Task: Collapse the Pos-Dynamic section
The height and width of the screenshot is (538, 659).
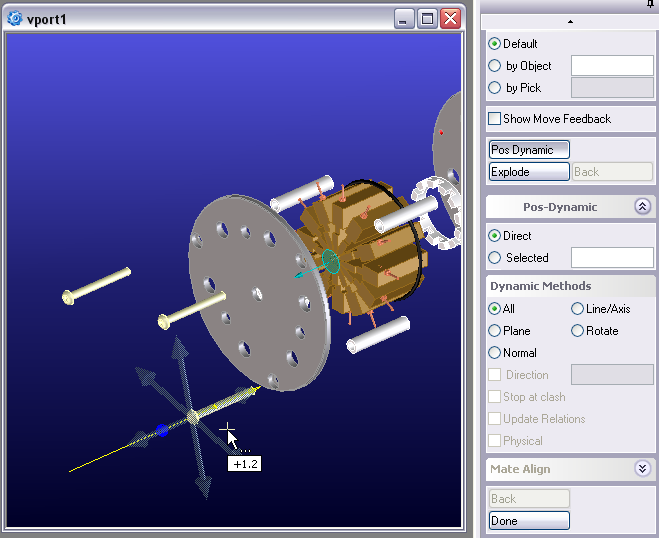Action: [x=642, y=207]
